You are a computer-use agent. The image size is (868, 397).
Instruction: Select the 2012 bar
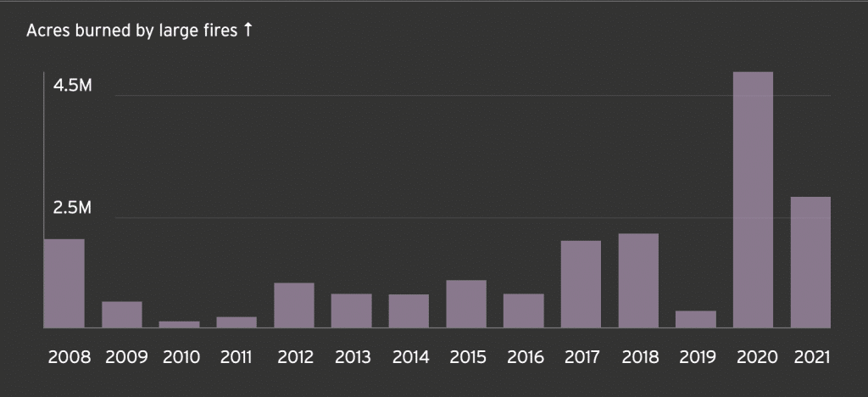point(294,305)
